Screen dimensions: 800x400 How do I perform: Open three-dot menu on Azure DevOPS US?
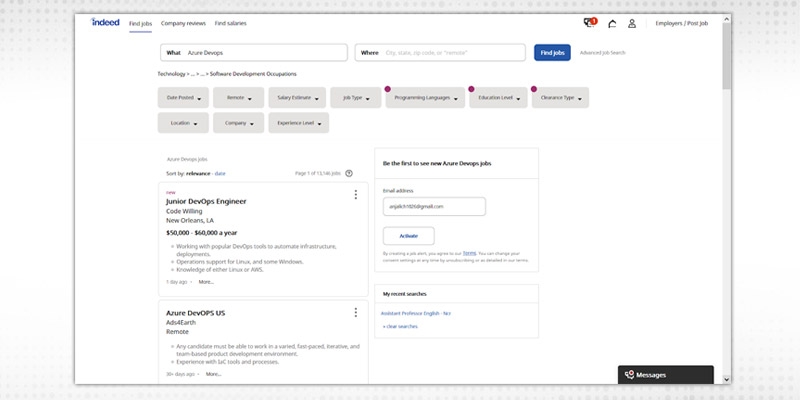[355, 313]
